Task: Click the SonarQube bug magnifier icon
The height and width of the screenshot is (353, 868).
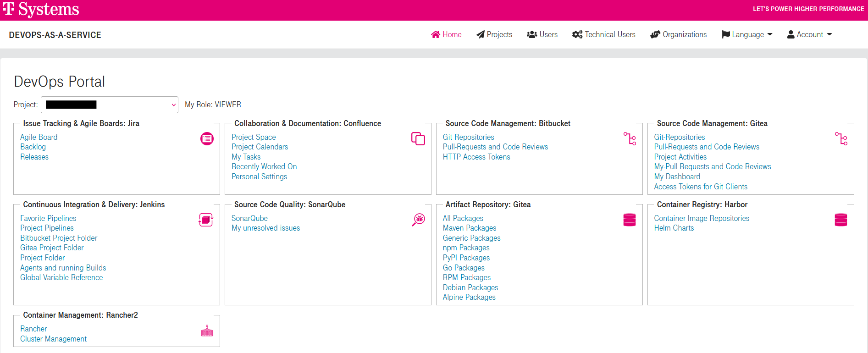Action: pos(418,220)
